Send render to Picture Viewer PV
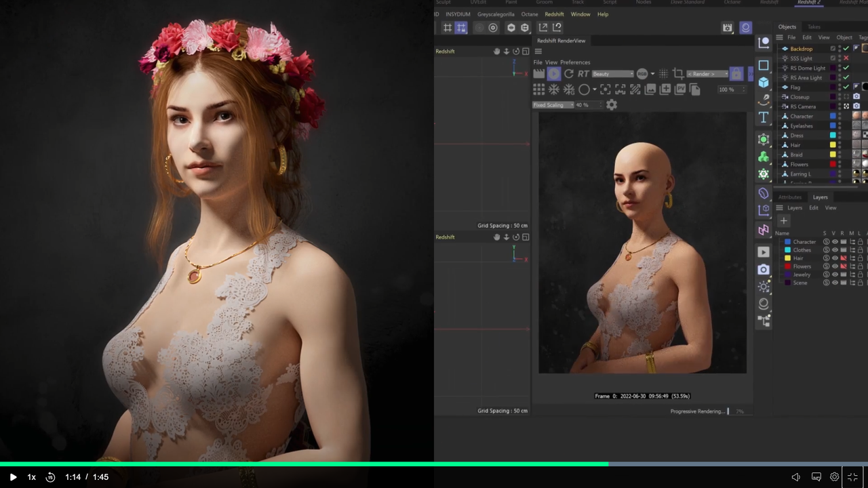 680,89
